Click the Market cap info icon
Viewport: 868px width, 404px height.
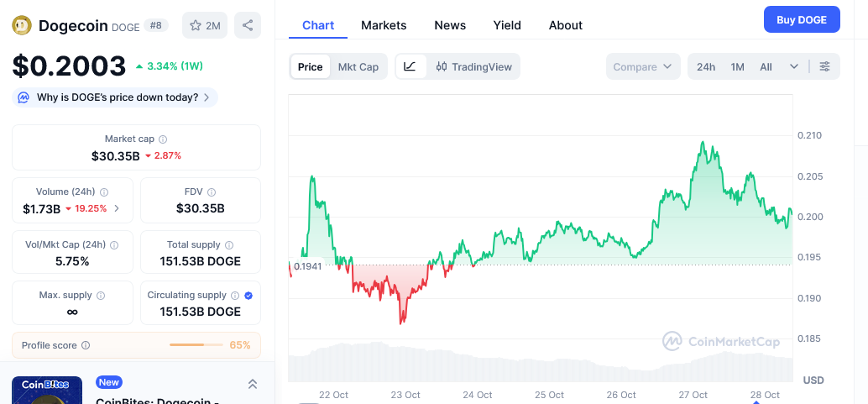pos(163,139)
